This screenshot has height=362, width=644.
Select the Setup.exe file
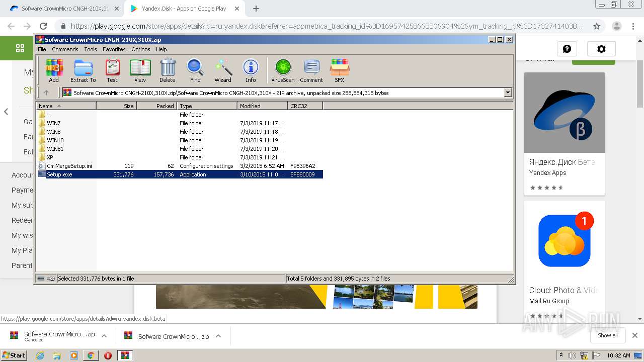pyautogui.click(x=180, y=174)
